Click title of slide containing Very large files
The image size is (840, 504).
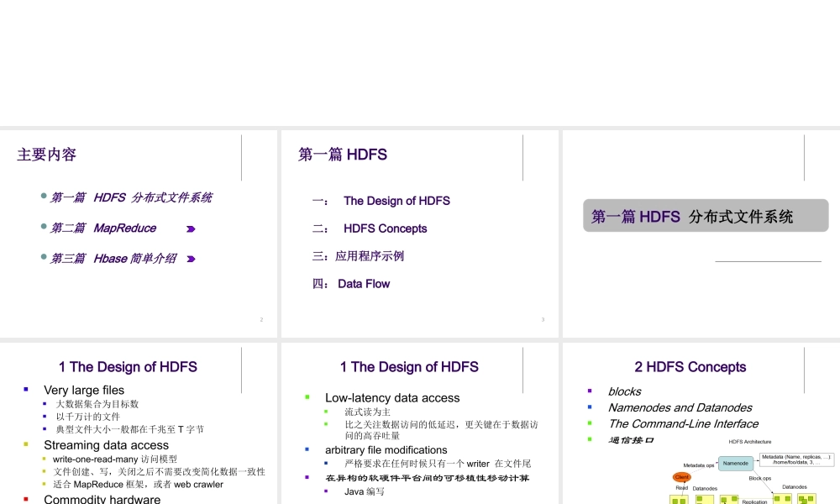pyautogui.click(x=128, y=367)
